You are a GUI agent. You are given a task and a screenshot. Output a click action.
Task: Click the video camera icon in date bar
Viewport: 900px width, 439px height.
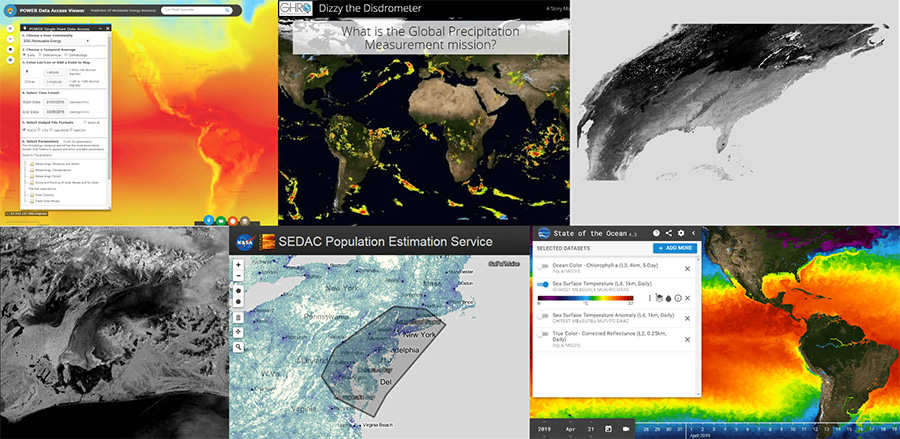626,429
